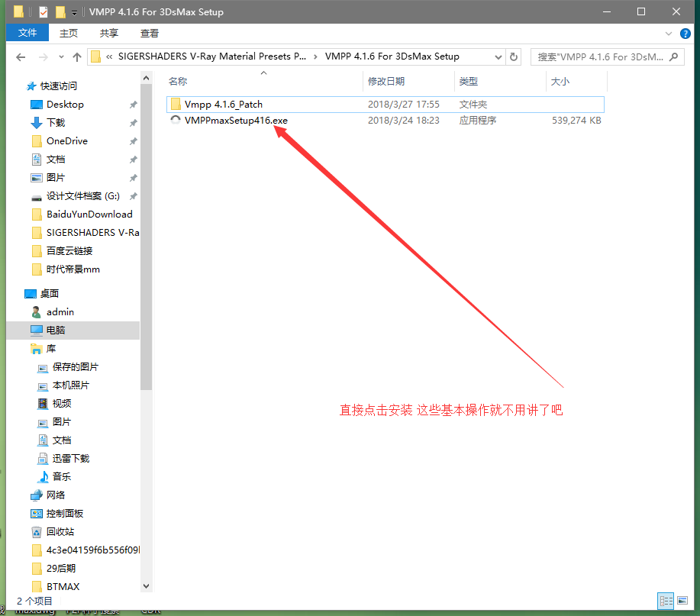Open 回收站 from navigation pane

point(60,531)
